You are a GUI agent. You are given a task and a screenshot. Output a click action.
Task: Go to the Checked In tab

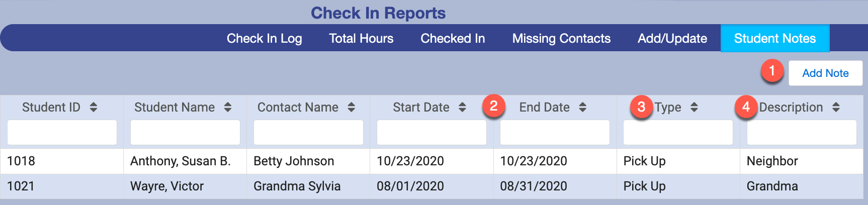453,39
